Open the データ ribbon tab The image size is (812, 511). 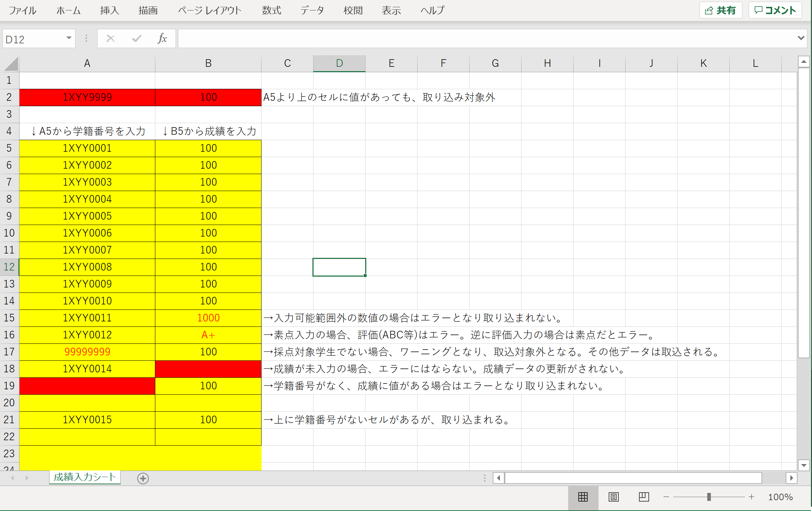pyautogui.click(x=312, y=10)
